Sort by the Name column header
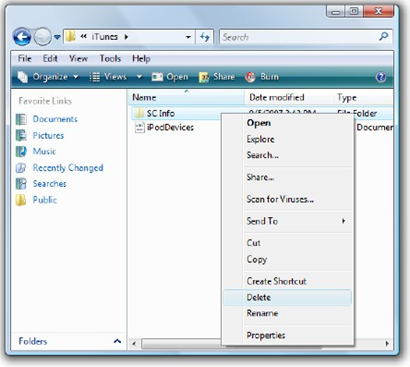The image size is (410, 367). tap(186, 97)
